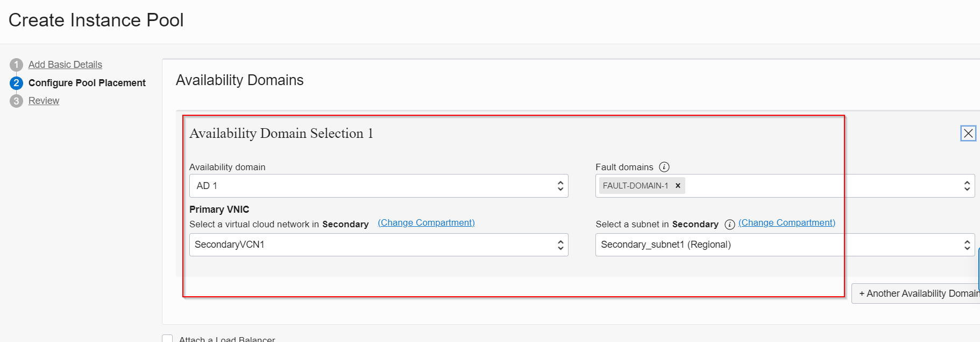Screen dimensions: 980x342
Task: Click Change Compartment for virtual cloud network
Action: tap(426, 223)
